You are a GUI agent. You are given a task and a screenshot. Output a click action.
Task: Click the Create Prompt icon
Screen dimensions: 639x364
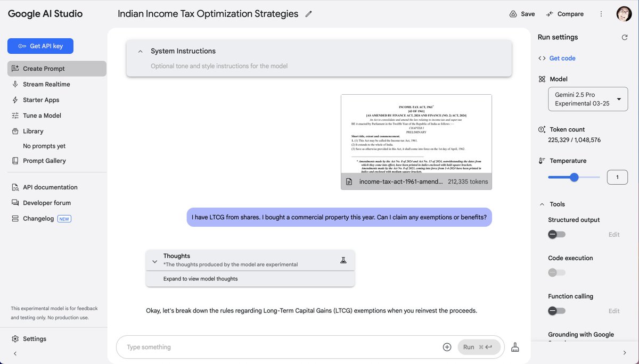pyautogui.click(x=15, y=69)
